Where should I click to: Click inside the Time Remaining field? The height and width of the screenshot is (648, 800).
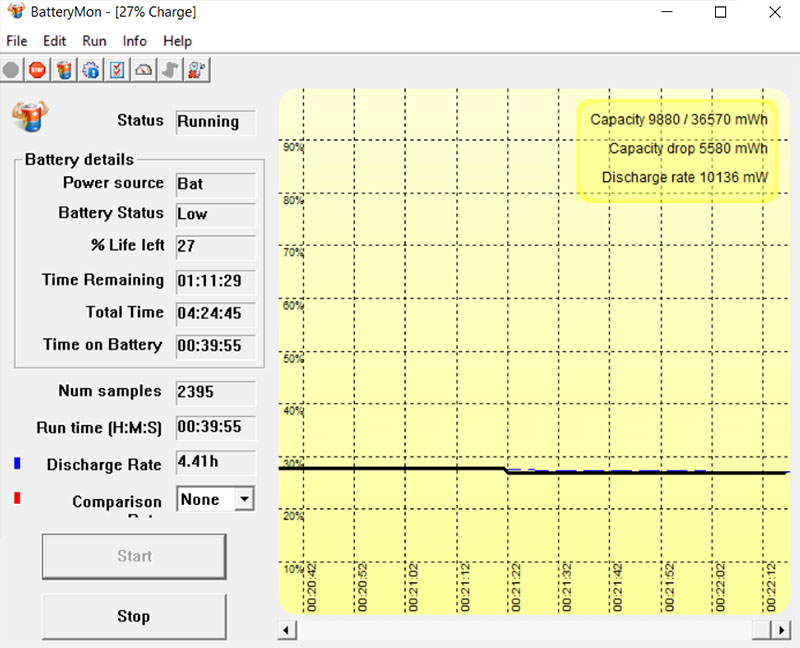[x=214, y=281]
